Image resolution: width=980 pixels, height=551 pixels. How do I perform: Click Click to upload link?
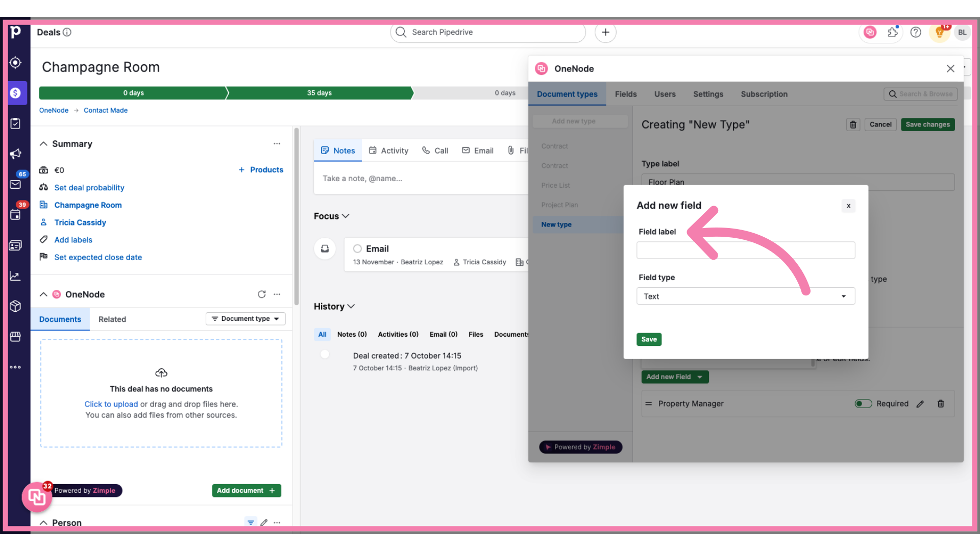click(111, 404)
